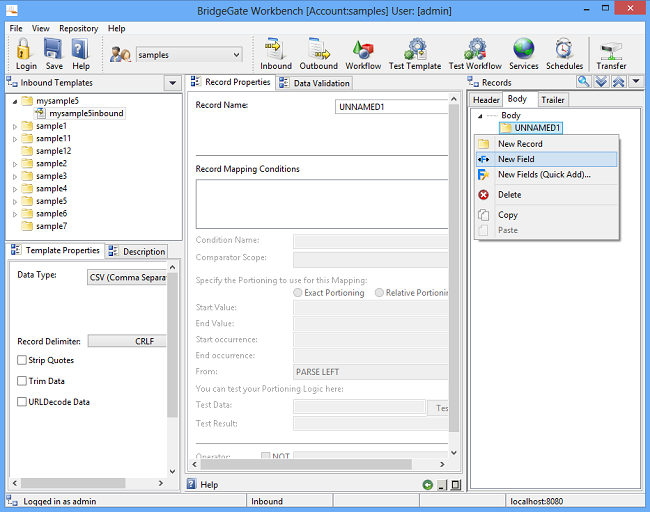Open the Help book toolbar icon

[x=80, y=49]
